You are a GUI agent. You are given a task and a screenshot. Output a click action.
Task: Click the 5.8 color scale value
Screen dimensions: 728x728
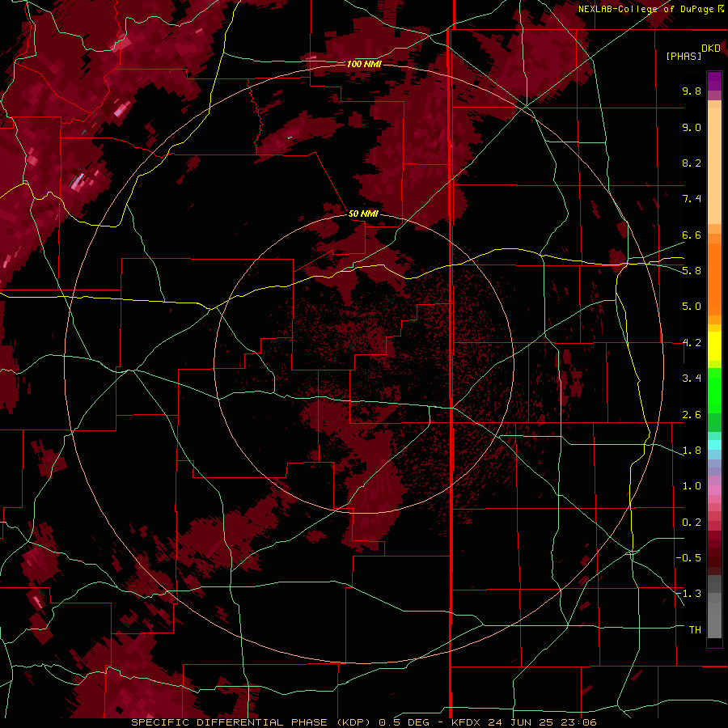pyautogui.click(x=692, y=271)
